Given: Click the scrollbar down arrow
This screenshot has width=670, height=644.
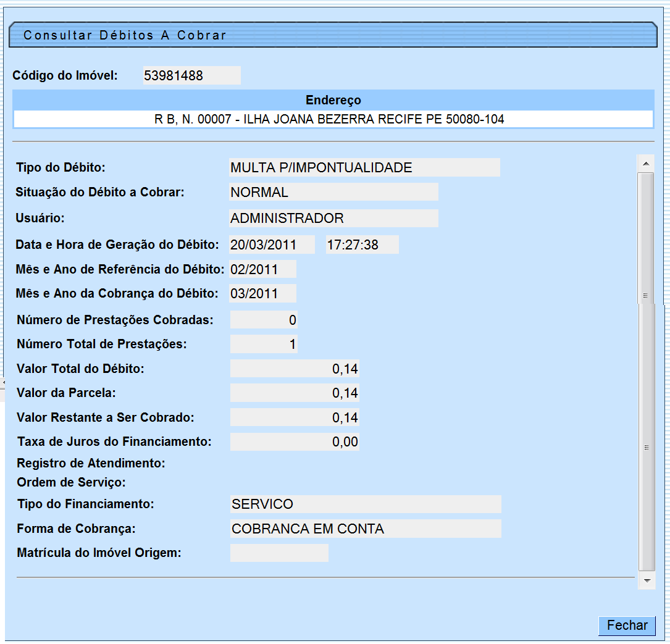Looking at the screenshot, I should (646, 580).
